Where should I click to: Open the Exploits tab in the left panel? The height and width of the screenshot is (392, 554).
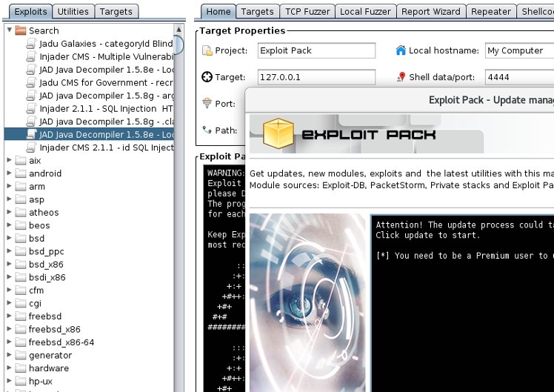pyautogui.click(x=31, y=11)
